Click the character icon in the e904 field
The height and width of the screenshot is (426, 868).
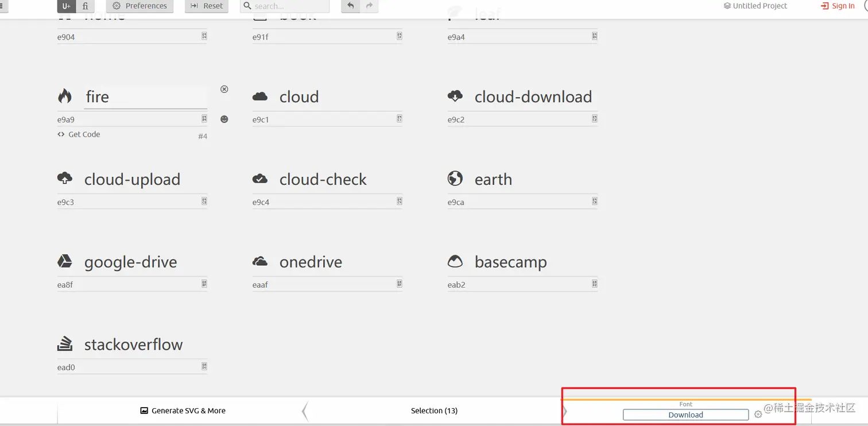(x=204, y=36)
